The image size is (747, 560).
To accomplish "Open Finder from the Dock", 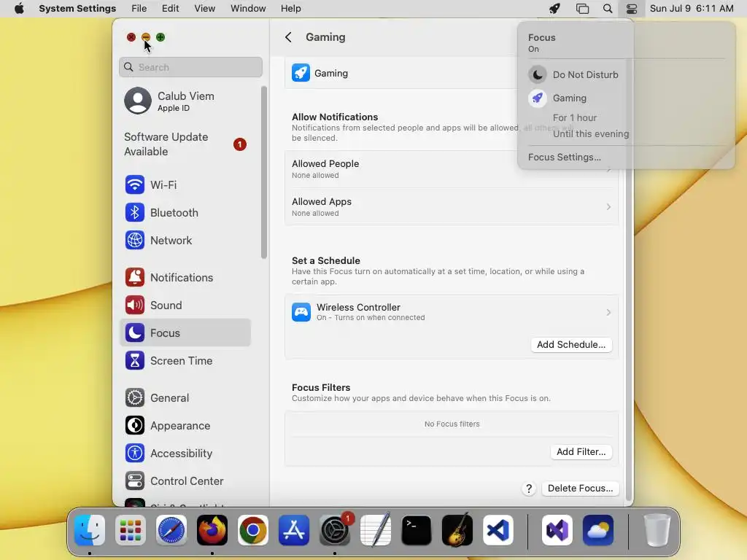I will pos(90,530).
